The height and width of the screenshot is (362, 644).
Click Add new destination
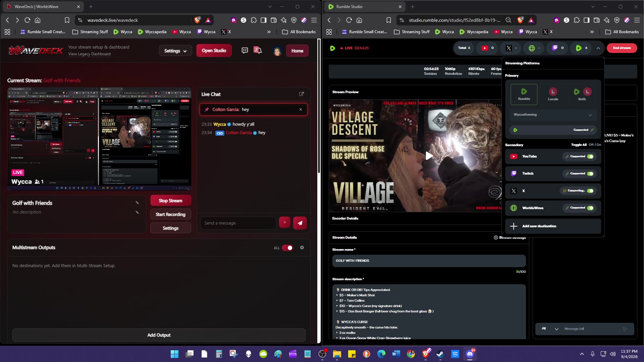tap(553, 226)
